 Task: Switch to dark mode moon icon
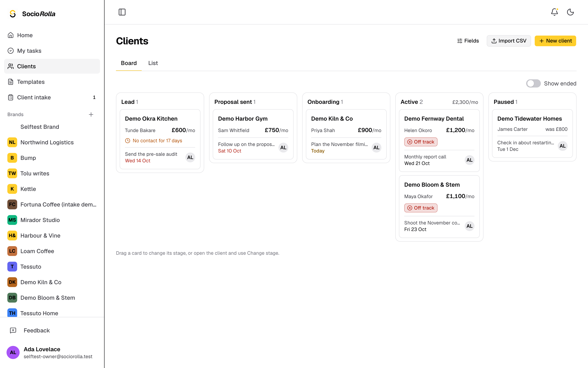[x=570, y=12]
